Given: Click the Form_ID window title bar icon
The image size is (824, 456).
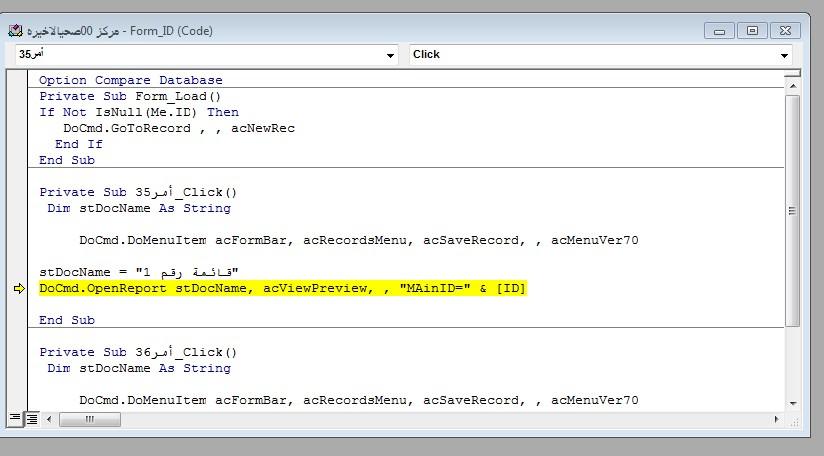Looking at the screenshot, I should [x=15, y=31].
